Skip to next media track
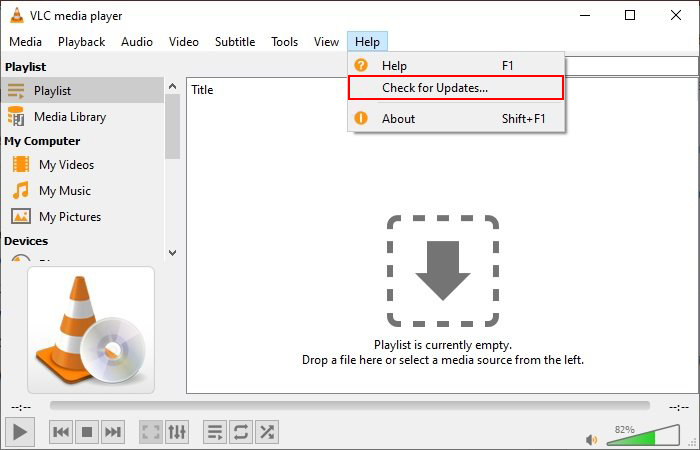Viewport: 700px width, 450px height. coord(112,432)
